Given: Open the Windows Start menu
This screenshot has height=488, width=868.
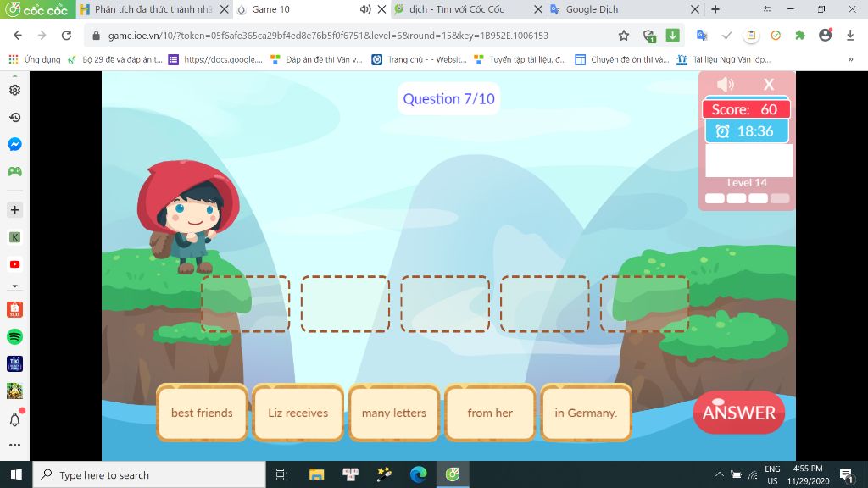Looking at the screenshot, I should pyautogui.click(x=16, y=474).
